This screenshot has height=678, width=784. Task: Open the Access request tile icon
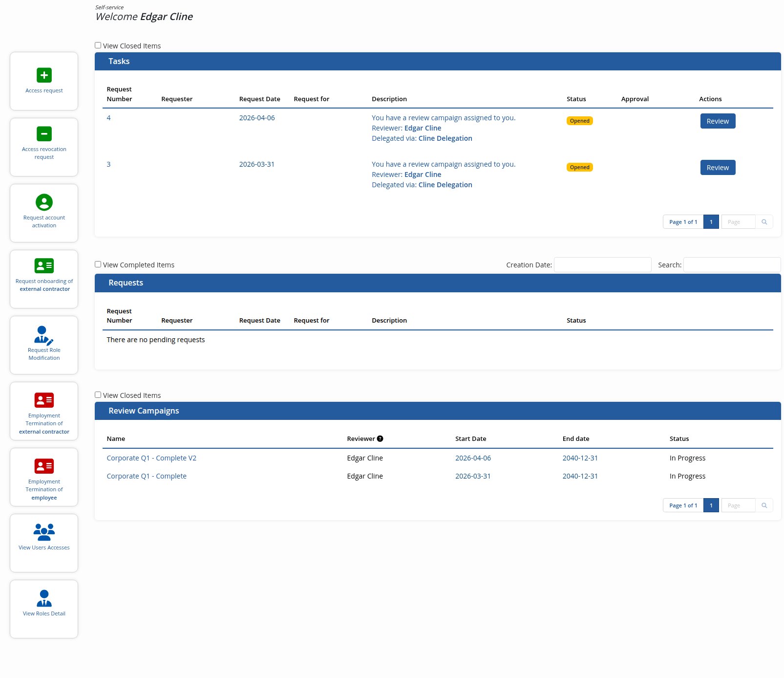[44, 75]
